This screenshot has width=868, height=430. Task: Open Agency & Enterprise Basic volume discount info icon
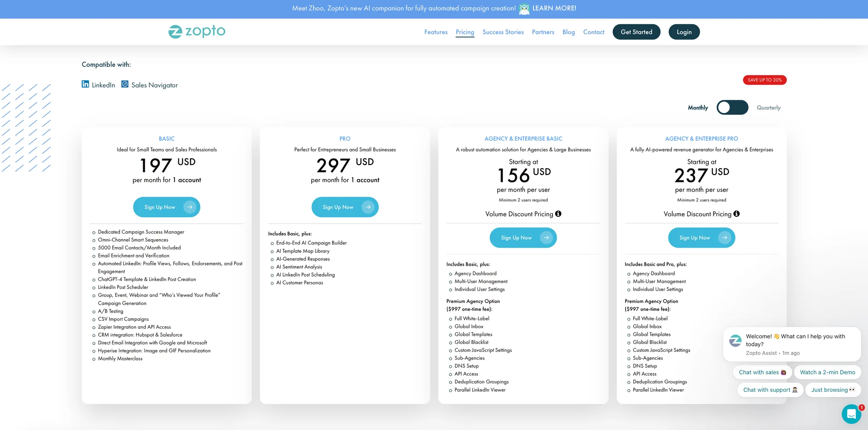[x=558, y=214]
